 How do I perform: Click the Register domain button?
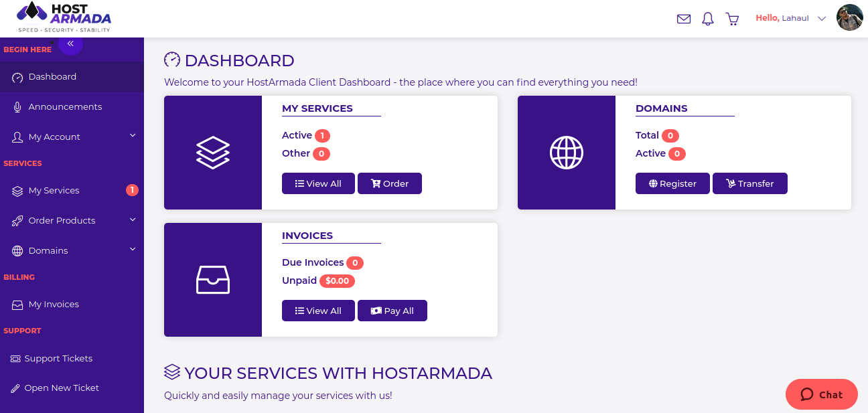point(672,184)
